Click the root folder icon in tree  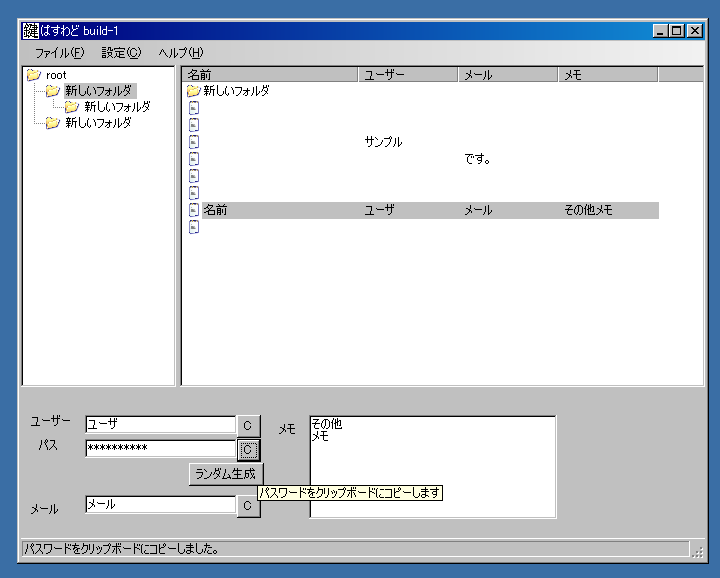pyautogui.click(x=33, y=75)
